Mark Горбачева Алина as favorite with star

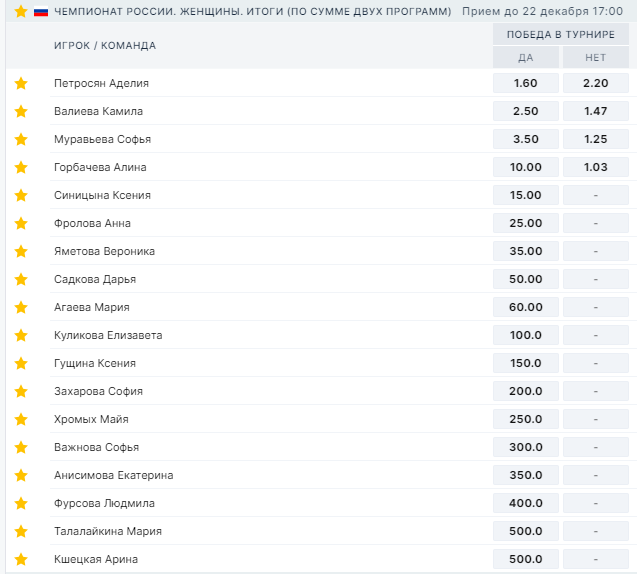tap(21, 167)
